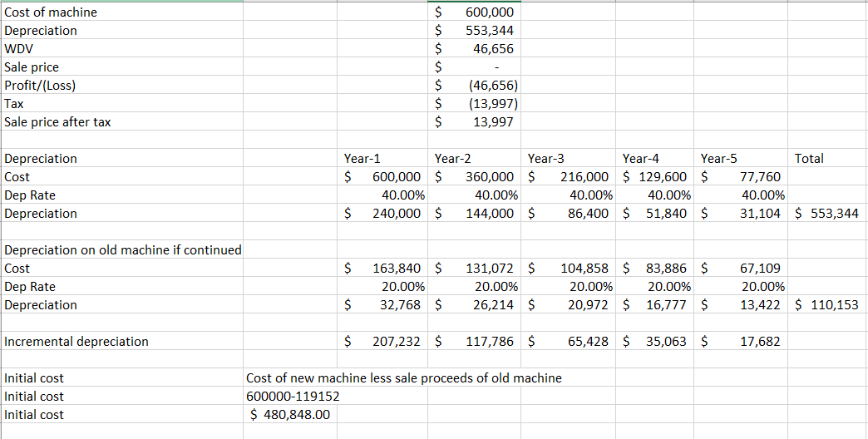868x439 pixels.
Task: Click old machine cost value 163,840
Action: tap(398, 269)
